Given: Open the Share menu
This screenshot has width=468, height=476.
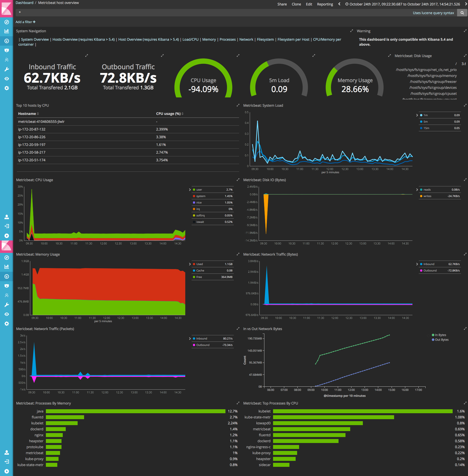Looking at the screenshot, I should pos(282,4).
